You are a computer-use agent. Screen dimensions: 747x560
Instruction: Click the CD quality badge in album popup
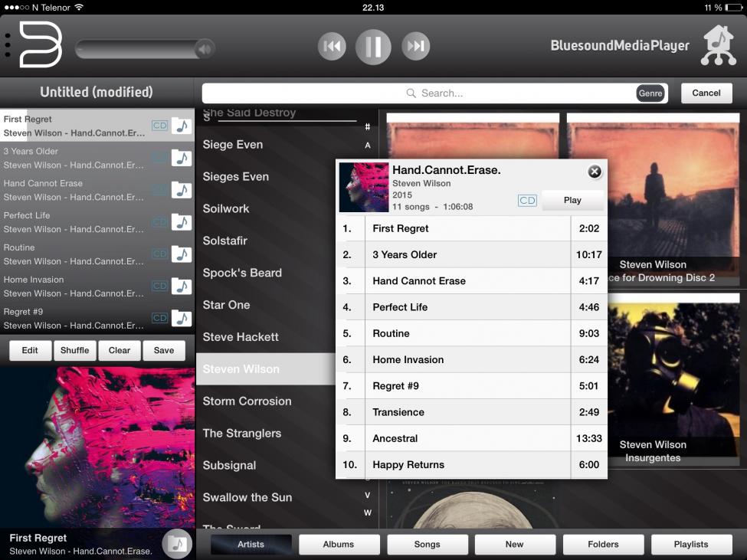point(527,201)
